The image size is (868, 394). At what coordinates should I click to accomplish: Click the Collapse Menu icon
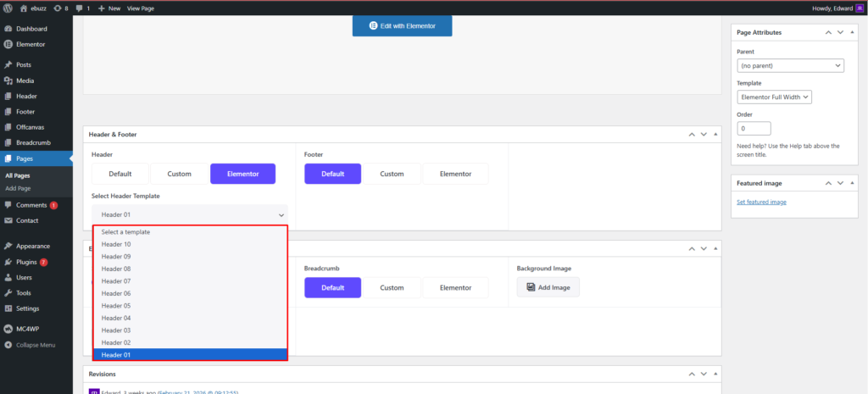click(x=8, y=345)
